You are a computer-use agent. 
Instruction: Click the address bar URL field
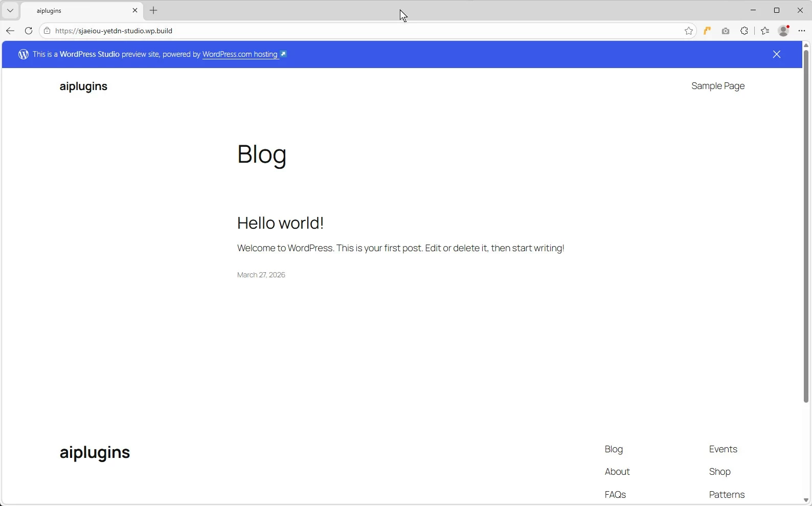(x=358, y=31)
